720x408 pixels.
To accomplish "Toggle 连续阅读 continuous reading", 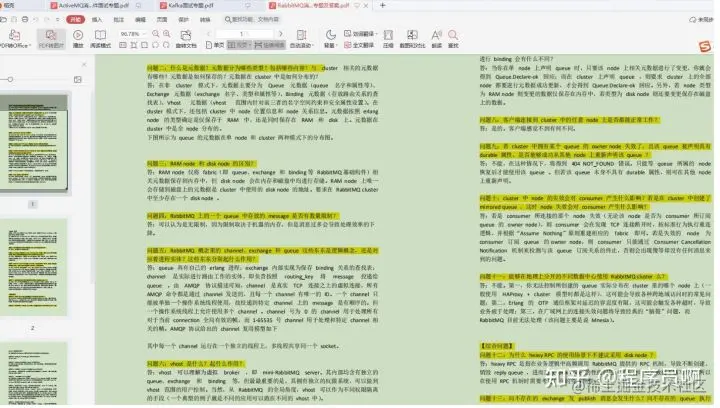I will click(270, 45).
